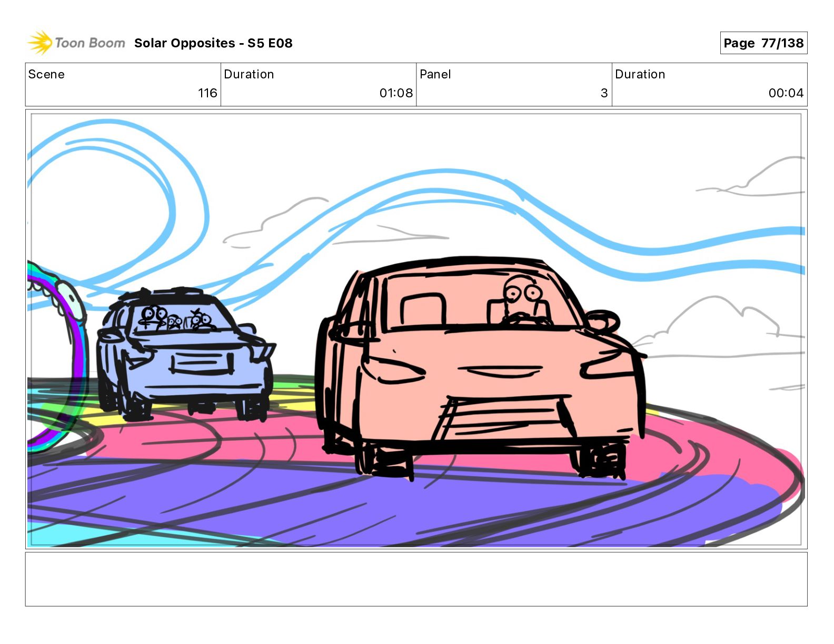Click the "Panel" header label
Screen dimensions: 834x644
click(435, 74)
